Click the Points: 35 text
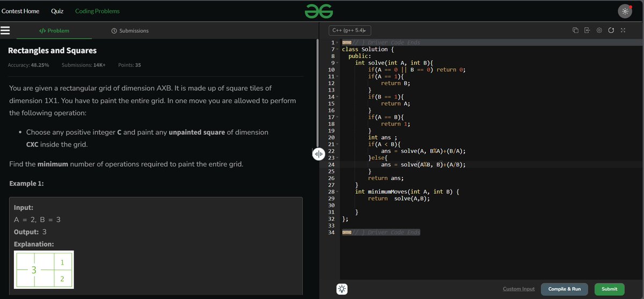Viewport: 644px width, 299px height. (x=129, y=65)
